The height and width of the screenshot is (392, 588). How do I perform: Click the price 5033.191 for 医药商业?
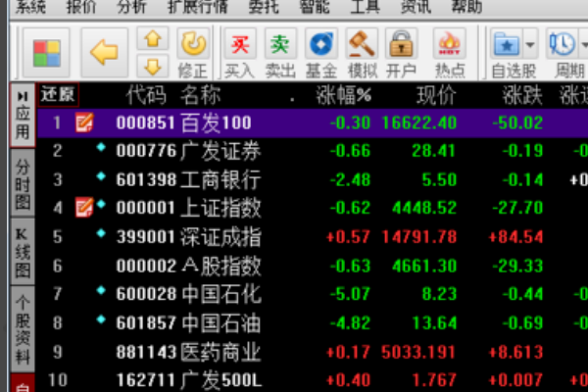coord(418,352)
